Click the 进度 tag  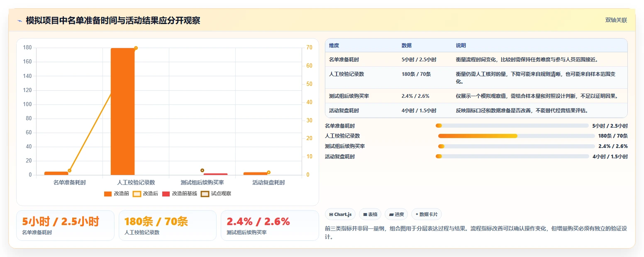tap(396, 214)
